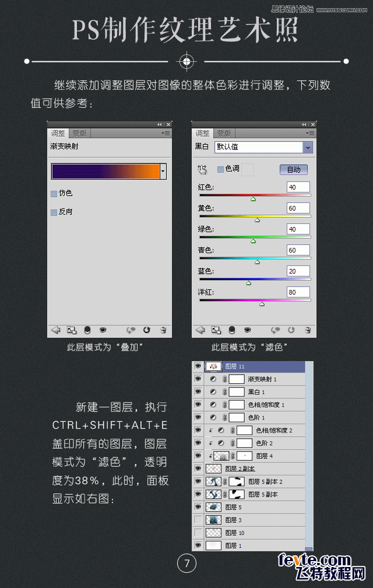The height and width of the screenshot is (588, 373).
Task: Select 调整 tab in 黑白 panel
Action: tap(203, 133)
